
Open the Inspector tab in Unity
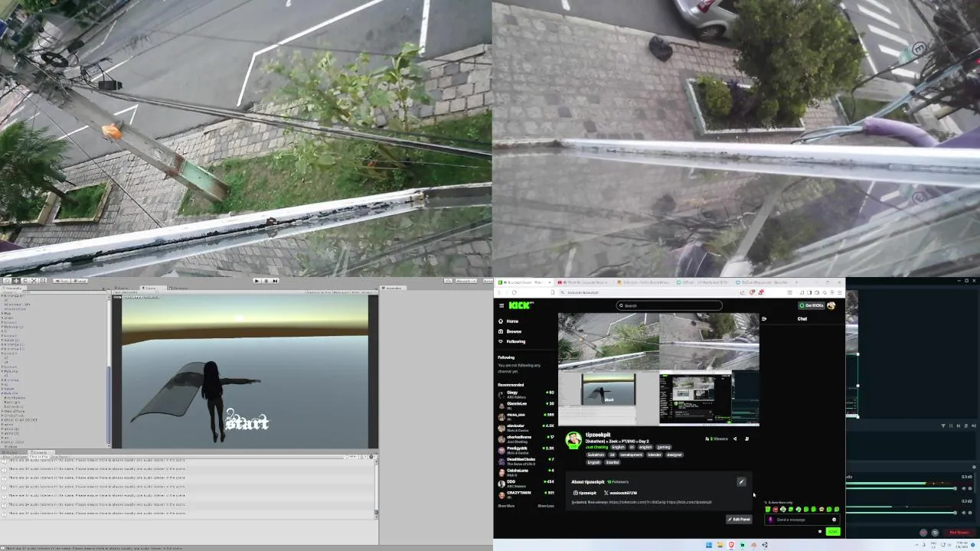pos(394,289)
